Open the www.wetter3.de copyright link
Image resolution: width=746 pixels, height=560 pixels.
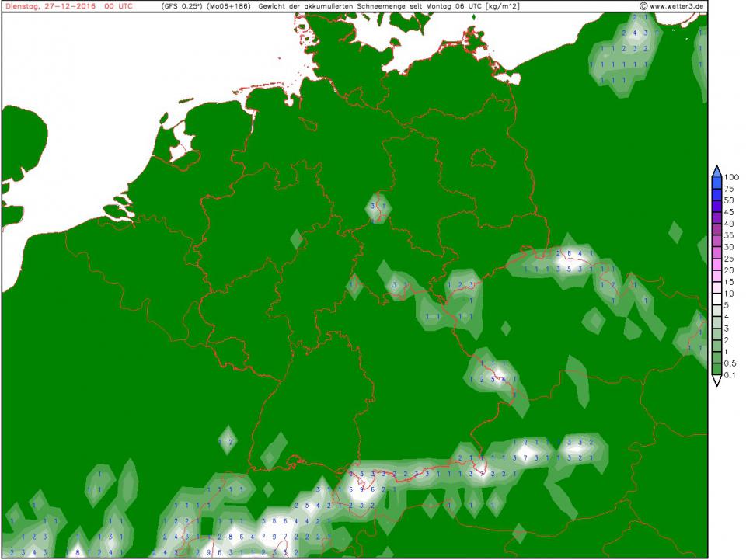pyautogui.click(x=671, y=5)
